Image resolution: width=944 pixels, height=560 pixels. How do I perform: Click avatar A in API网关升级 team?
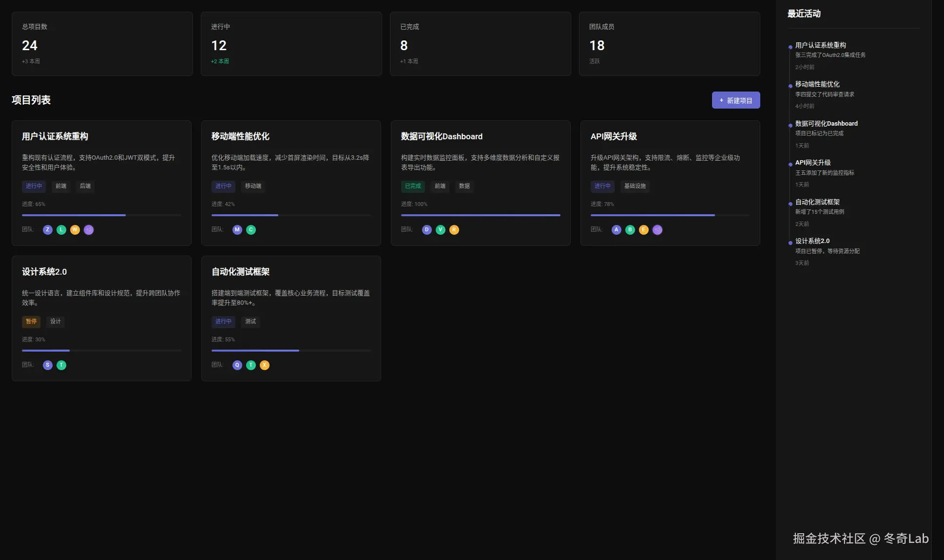click(616, 229)
